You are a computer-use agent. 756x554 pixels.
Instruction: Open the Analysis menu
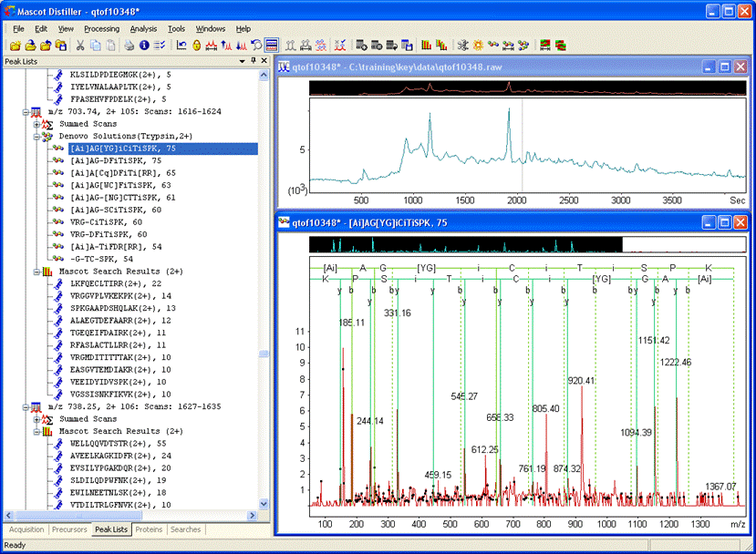(143, 29)
